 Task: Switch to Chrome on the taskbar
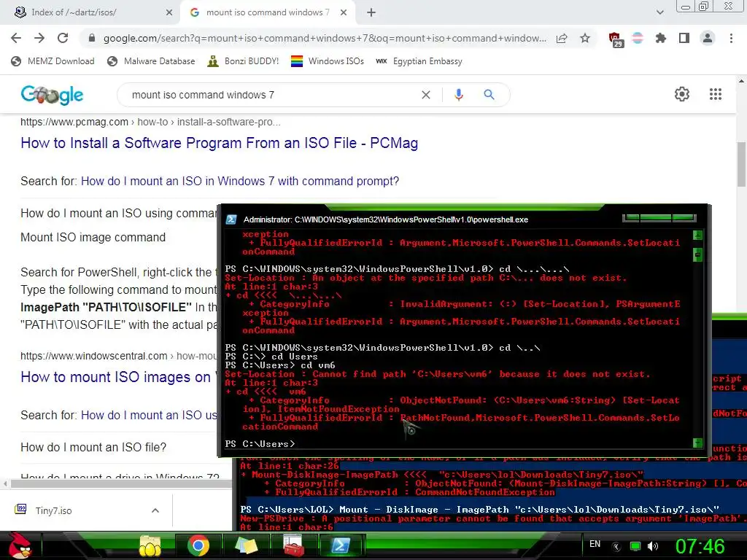point(198,545)
